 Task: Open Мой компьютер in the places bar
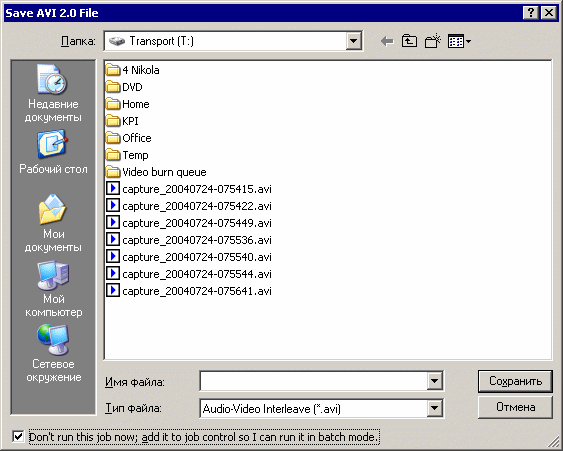pos(53,289)
